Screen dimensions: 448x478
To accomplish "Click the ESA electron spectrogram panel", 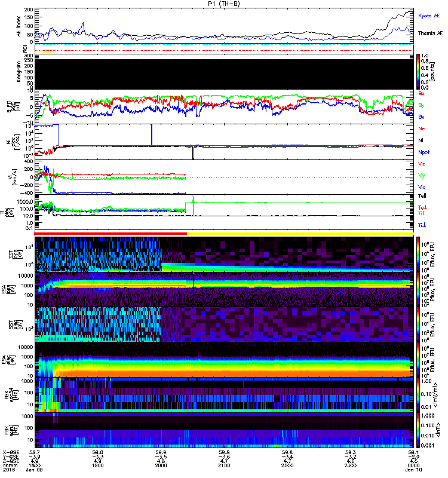I will tap(224, 360).
